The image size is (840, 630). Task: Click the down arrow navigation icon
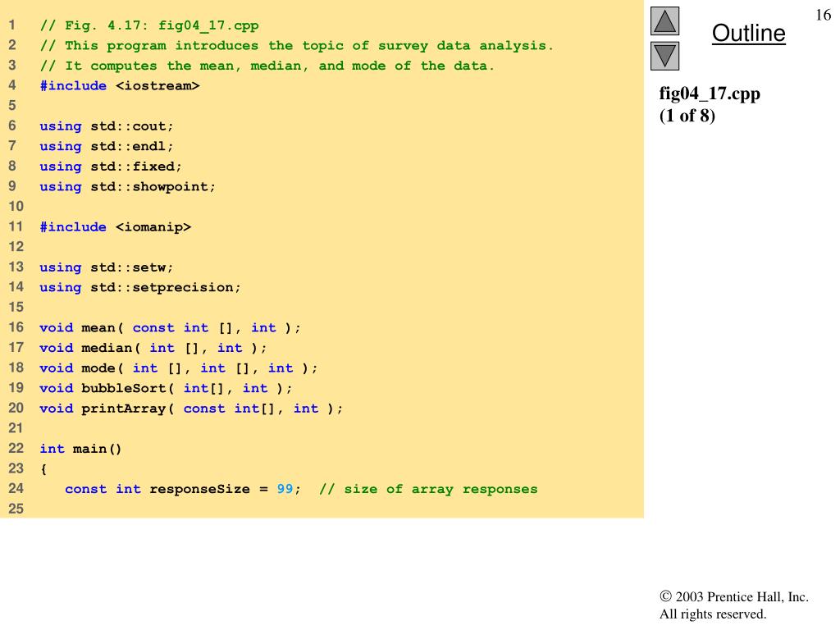(x=664, y=56)
